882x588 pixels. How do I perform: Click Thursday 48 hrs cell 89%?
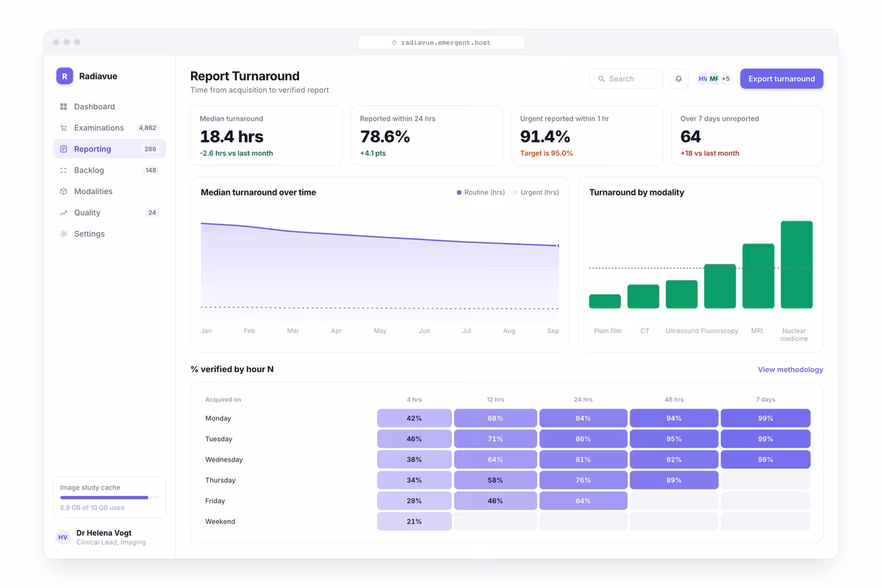click(x=674, y=480)
